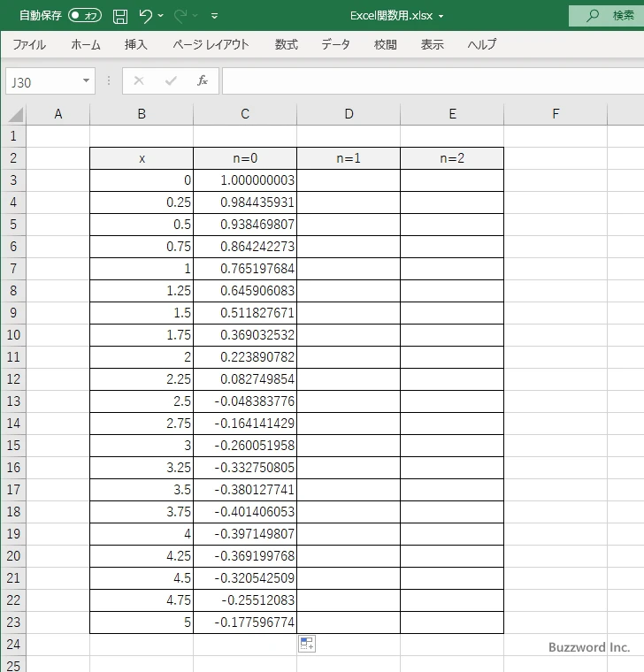Click the Name Box showing J30
644x672 pixels.
point(42,81)
